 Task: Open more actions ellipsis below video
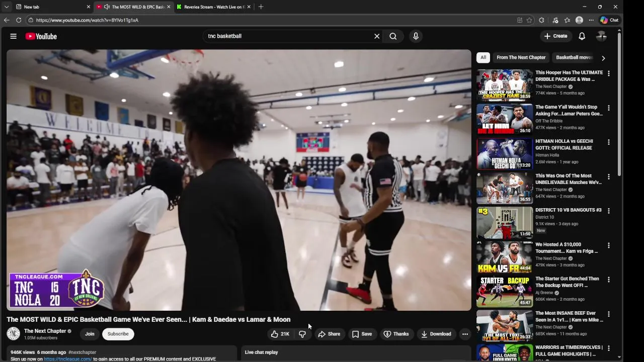(465, 334)
